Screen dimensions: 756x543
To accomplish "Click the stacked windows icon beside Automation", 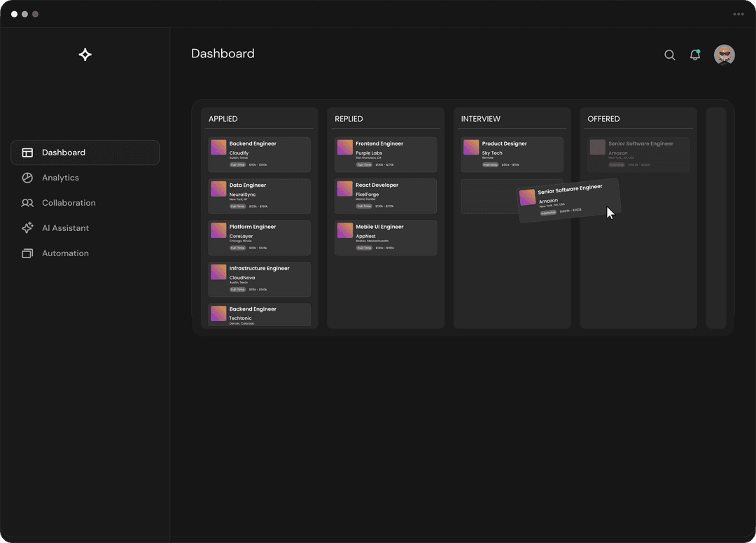I will coord(27,253).
